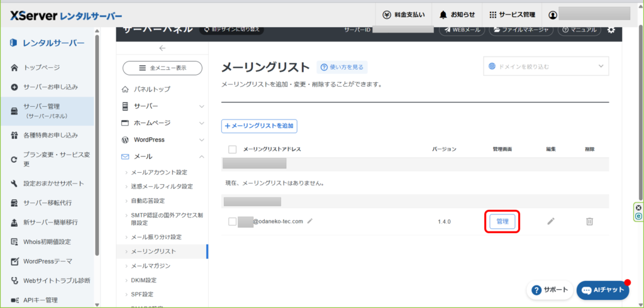Click メーリングリストを追加 button
Viewport: 644px width, 308px height.
pos(259,126)
